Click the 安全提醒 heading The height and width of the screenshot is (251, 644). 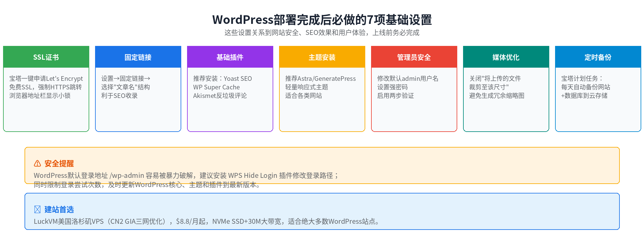[x=59, y=163]
